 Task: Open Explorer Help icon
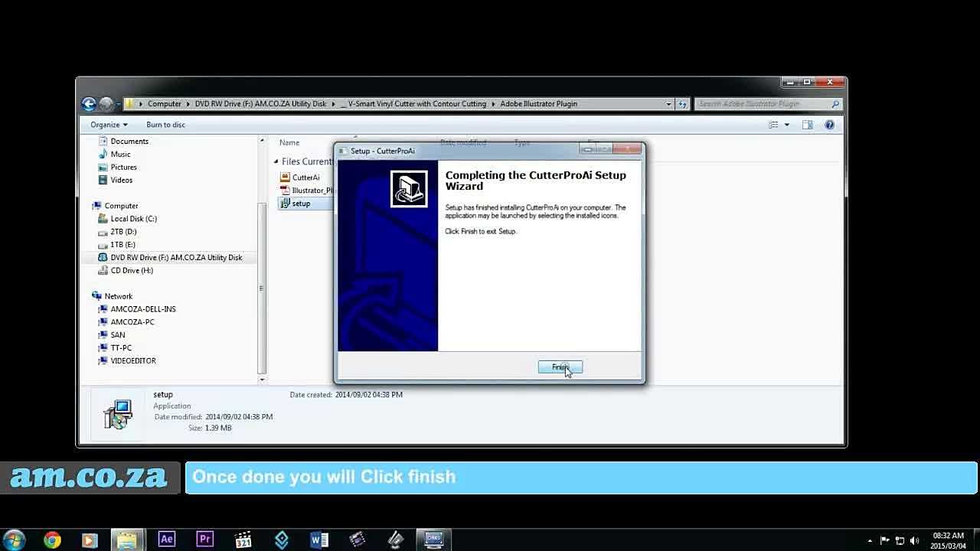tap(829, 125)
